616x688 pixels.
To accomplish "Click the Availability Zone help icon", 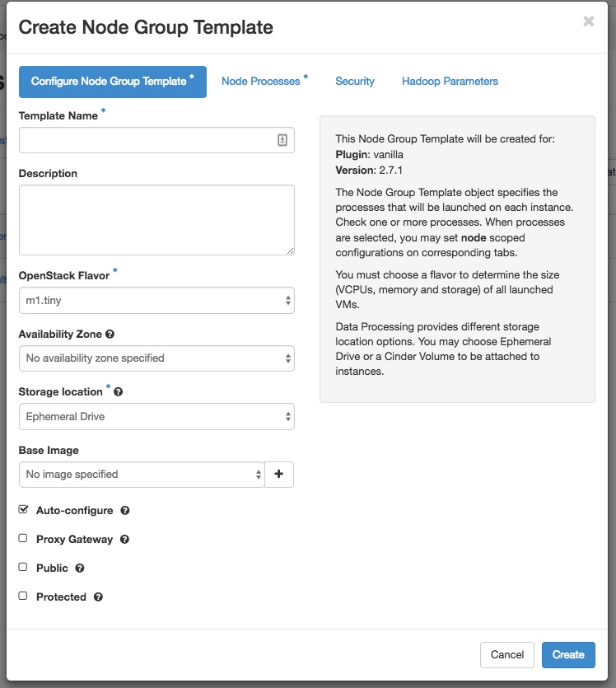I will (x=110, y=335).
